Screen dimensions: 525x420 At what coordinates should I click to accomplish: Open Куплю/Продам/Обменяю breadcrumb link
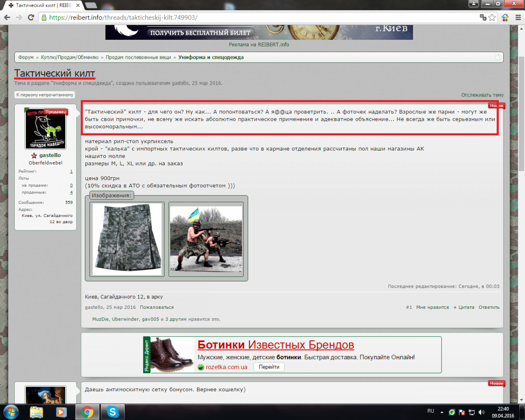[70, 57]
